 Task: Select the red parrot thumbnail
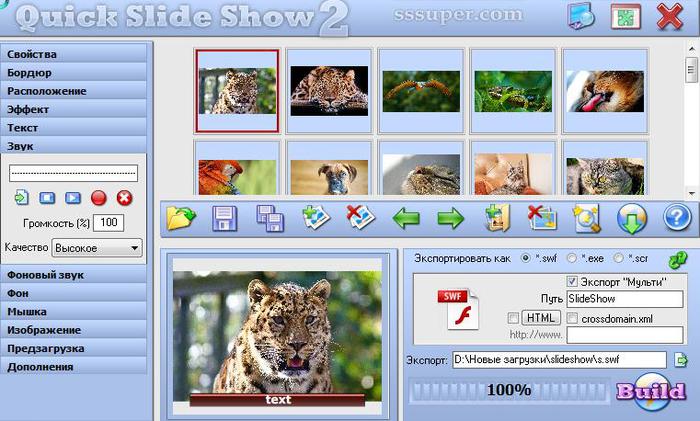(237, 169)
